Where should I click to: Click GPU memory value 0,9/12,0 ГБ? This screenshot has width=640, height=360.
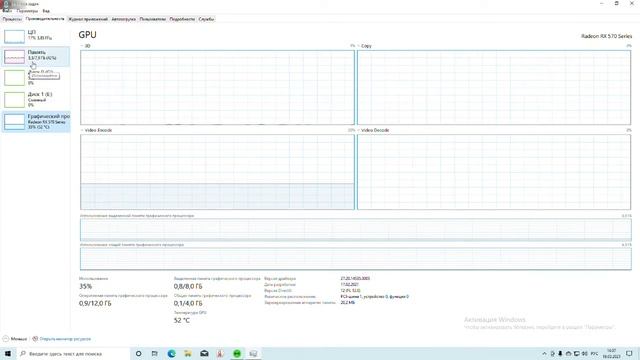[x=95, y=303]
